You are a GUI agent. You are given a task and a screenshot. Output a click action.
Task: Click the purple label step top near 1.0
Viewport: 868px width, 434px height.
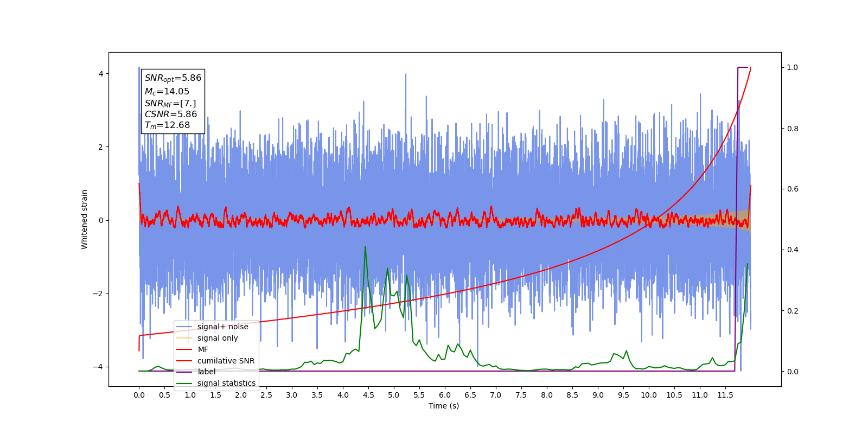(x=743, y=67)
